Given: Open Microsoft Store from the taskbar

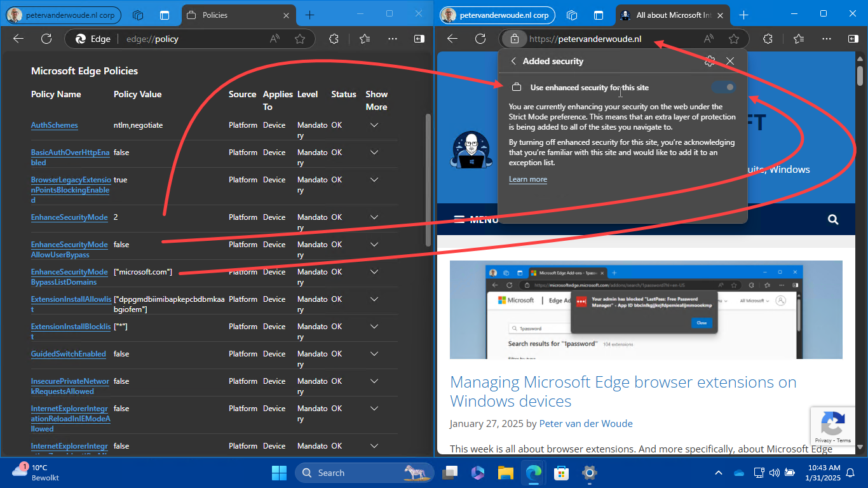Looking at the screenshot, I should (561, 473).
